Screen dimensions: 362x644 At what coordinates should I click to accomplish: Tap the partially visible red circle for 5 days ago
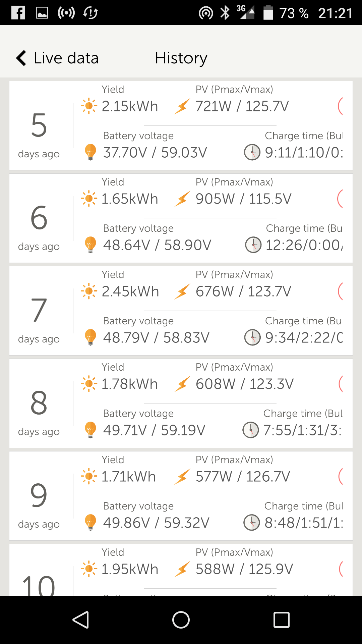click(341, 106)
